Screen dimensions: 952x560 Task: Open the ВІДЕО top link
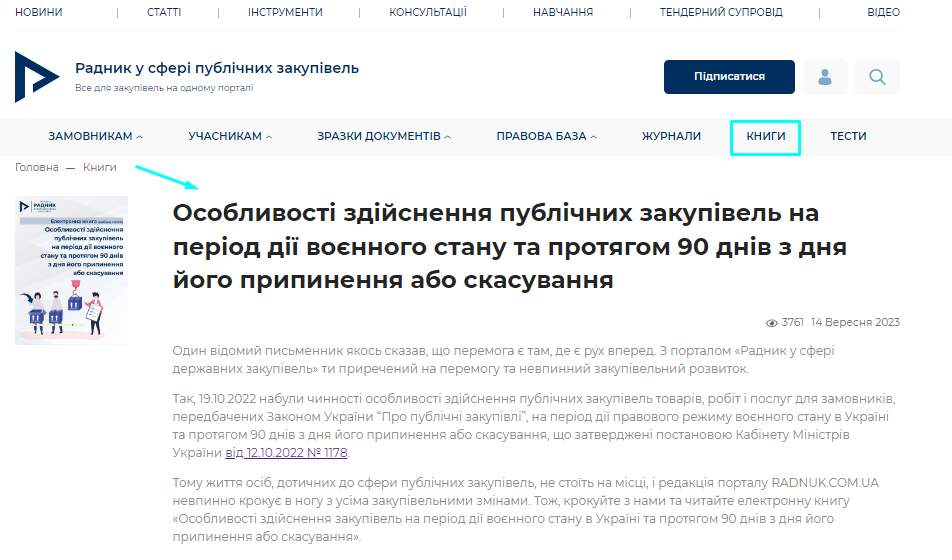883,12
